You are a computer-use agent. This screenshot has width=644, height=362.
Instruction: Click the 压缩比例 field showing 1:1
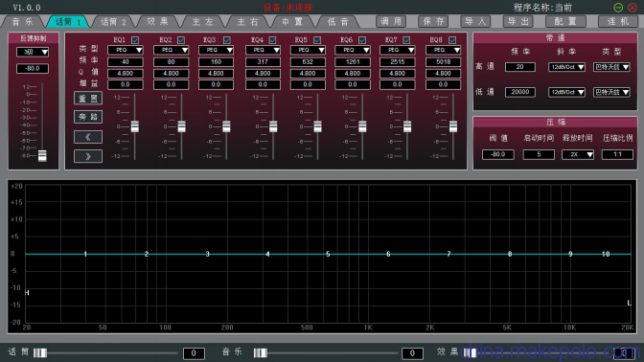pos(617,155)
